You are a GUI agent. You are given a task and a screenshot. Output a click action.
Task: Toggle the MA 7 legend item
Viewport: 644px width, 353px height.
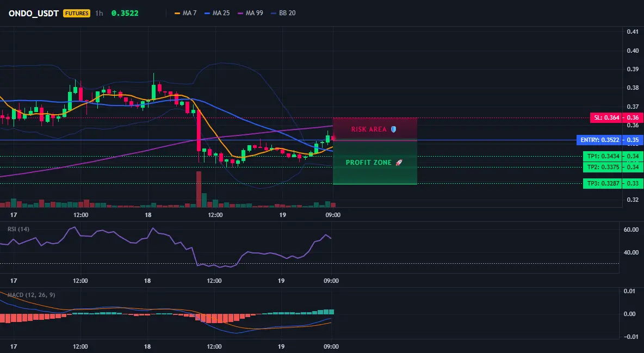click(x=185, y=13)
